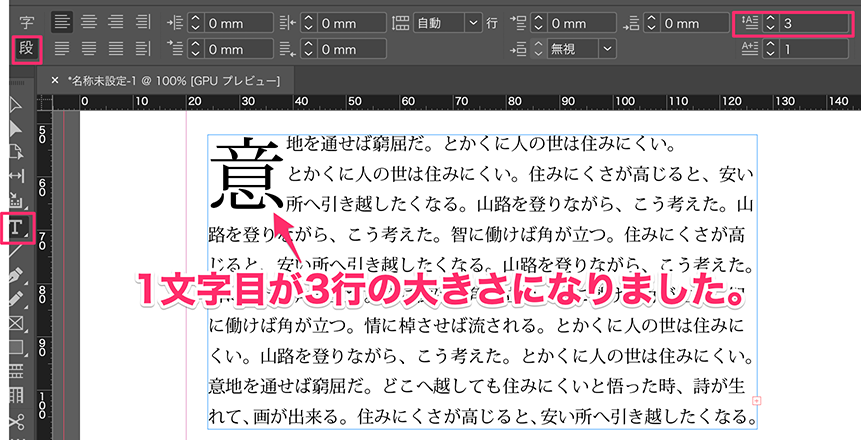Click the first line indent field
Viewport: 861px width, 440px height.
click(238, 49)
